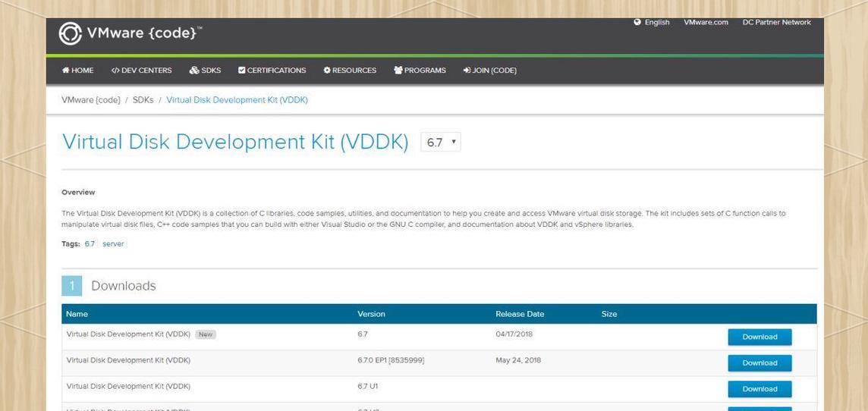This screenshot has width=868, height=411.
Task: Click the 04/17/2018 release date cell
Action: point(514,334)
